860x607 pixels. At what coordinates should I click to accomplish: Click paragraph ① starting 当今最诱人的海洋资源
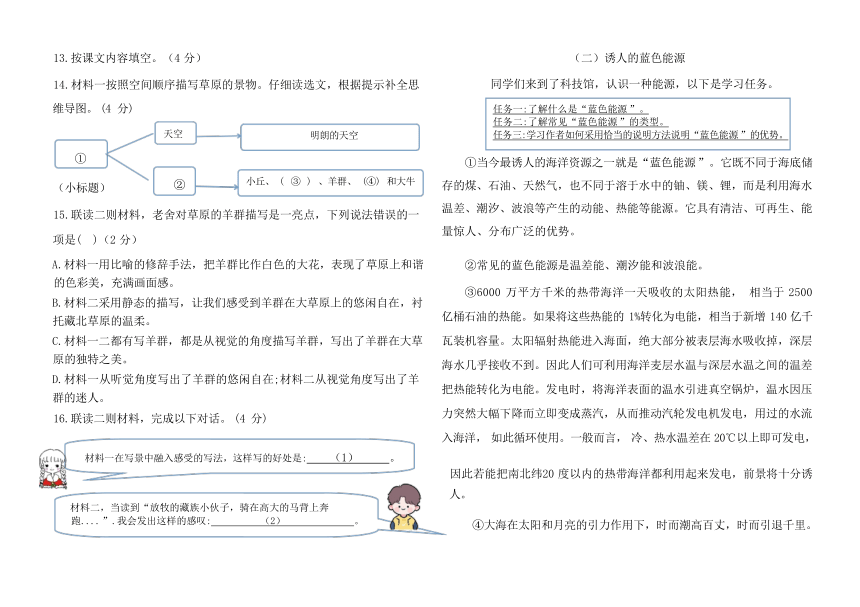pyautogui.click(x=627, y=197)
